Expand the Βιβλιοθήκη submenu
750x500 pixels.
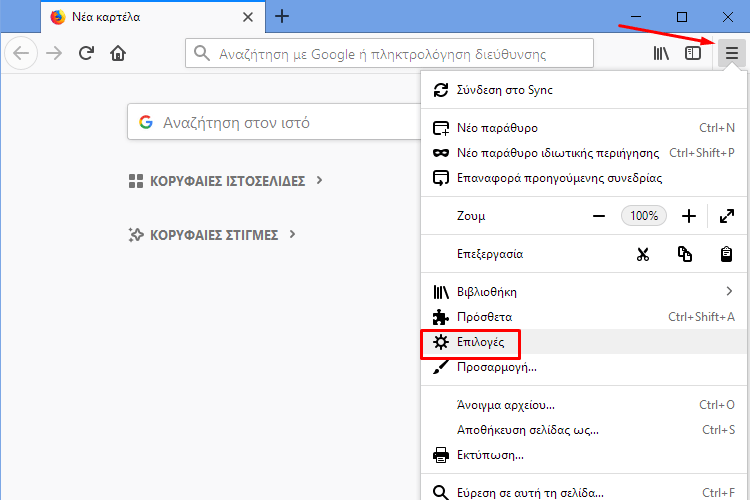click(x=584, y=292)
